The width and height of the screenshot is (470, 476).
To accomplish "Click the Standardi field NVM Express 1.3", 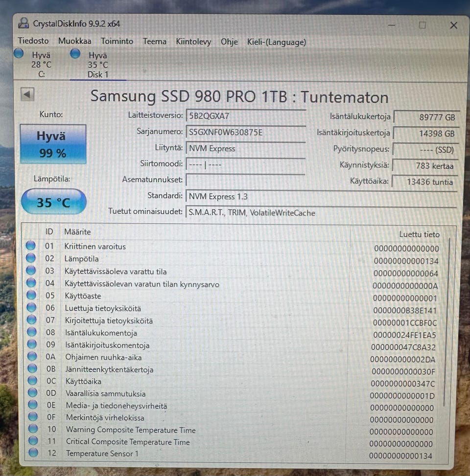I will (x=321, y=196).
